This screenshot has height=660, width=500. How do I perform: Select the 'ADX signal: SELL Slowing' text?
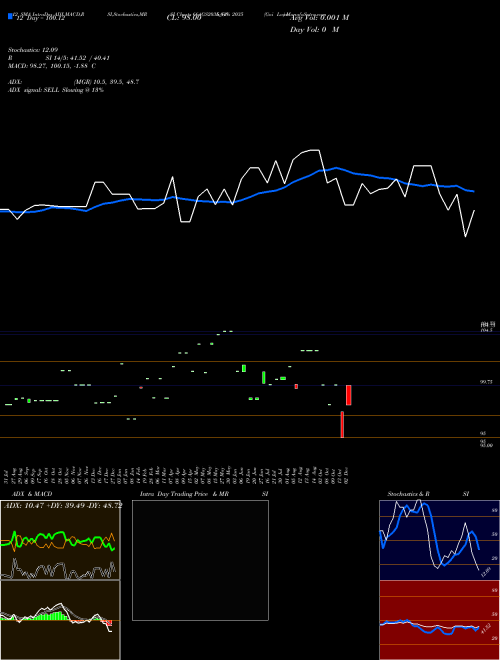point(44,90)
